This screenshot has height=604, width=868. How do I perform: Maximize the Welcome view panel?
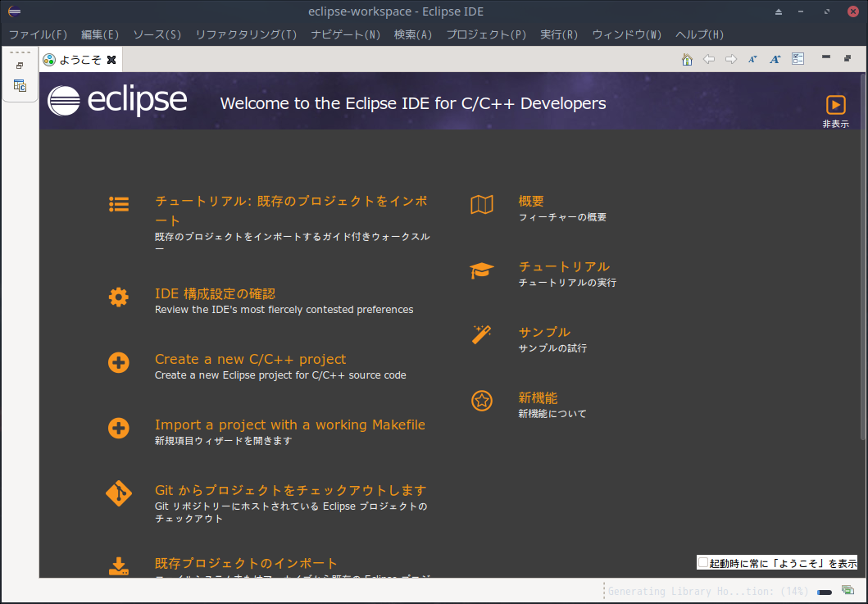848,58
